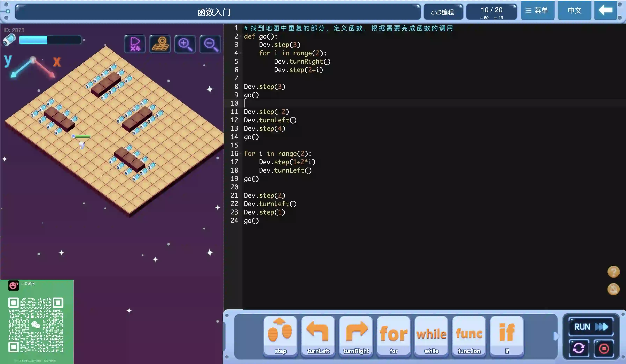Insert an if statement block
This screenshot has width=626, height=364.
click(x=507, y=336)
